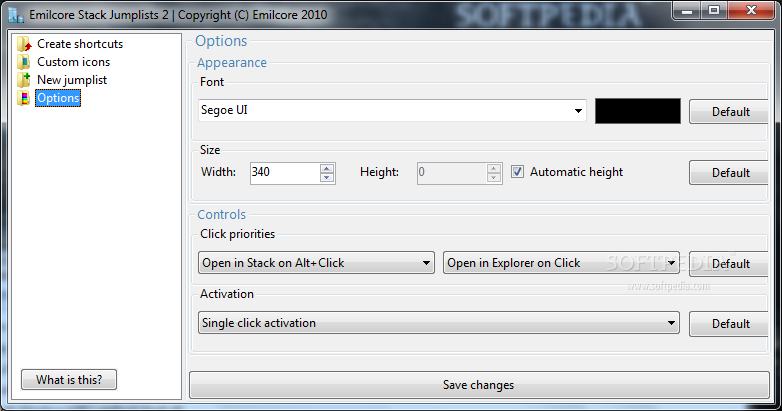Close the Stack Jumplists window
Screen dimensions: 782x411
752,10
